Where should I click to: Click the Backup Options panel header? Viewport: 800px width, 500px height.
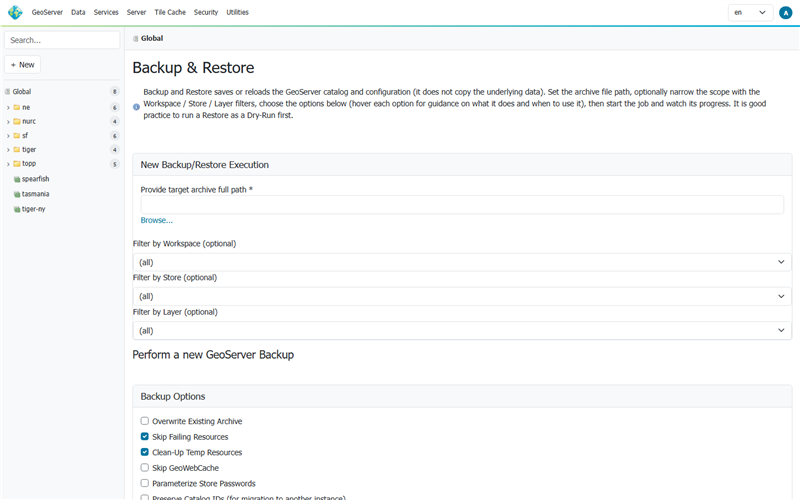coord(462,396)
